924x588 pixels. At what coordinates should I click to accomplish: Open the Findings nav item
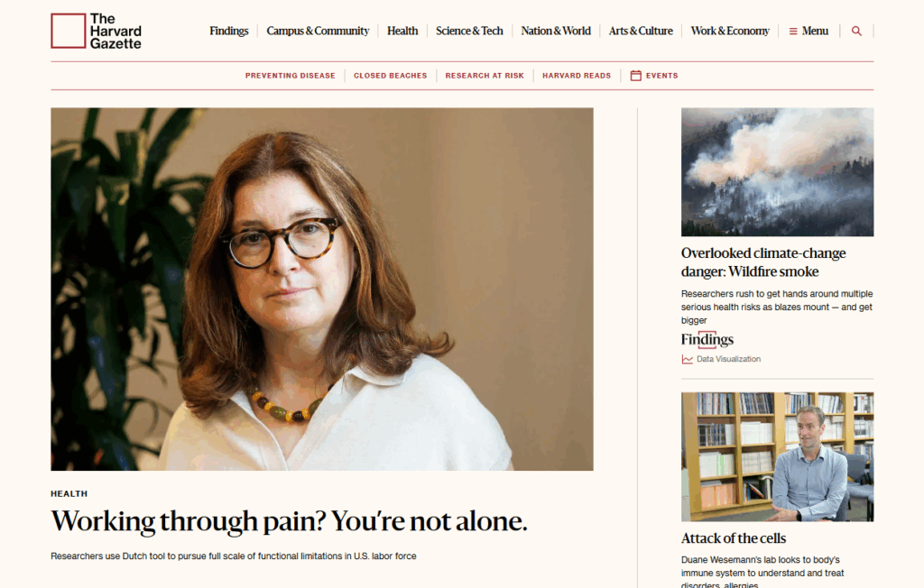click(x=228, y=31)
